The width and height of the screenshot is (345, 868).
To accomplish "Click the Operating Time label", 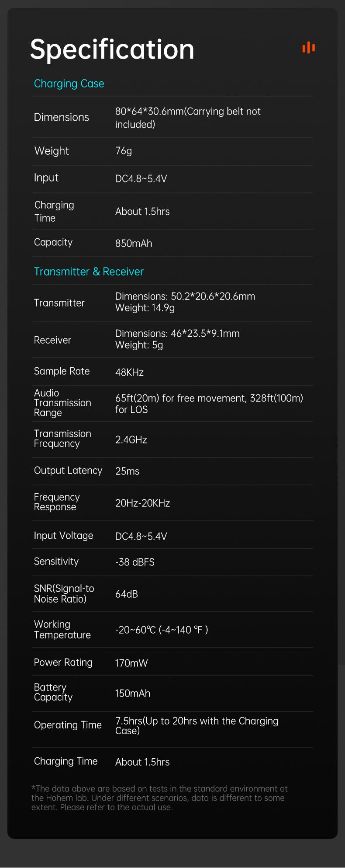I will [68, 725].
